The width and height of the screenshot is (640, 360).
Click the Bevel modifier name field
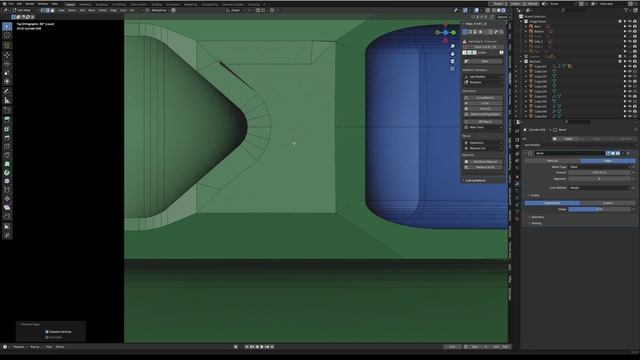[x=570, y=153]
